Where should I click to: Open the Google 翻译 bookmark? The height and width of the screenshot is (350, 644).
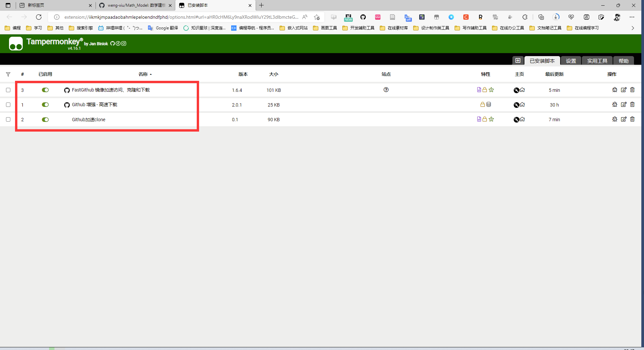click(163, 28)
